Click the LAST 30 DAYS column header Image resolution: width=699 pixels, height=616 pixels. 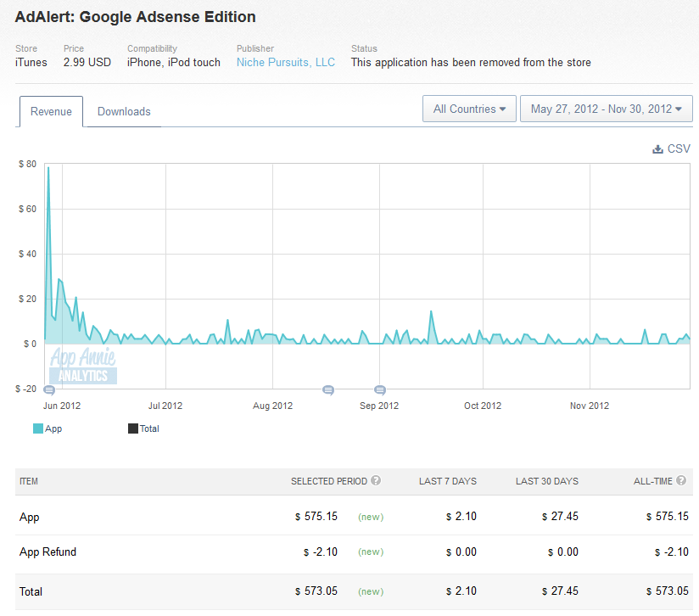pyautogui.click(x=547, y=481)
